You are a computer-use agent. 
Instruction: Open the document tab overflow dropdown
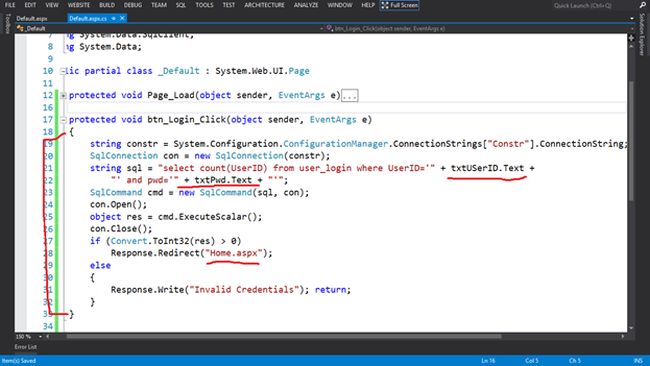(x=632, y=18)
